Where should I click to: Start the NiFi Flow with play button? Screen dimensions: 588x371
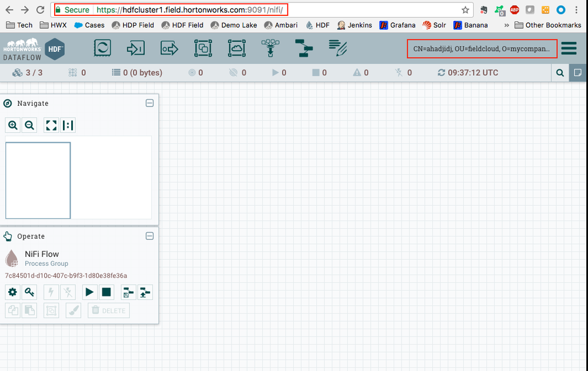click(x=89, y=292)
